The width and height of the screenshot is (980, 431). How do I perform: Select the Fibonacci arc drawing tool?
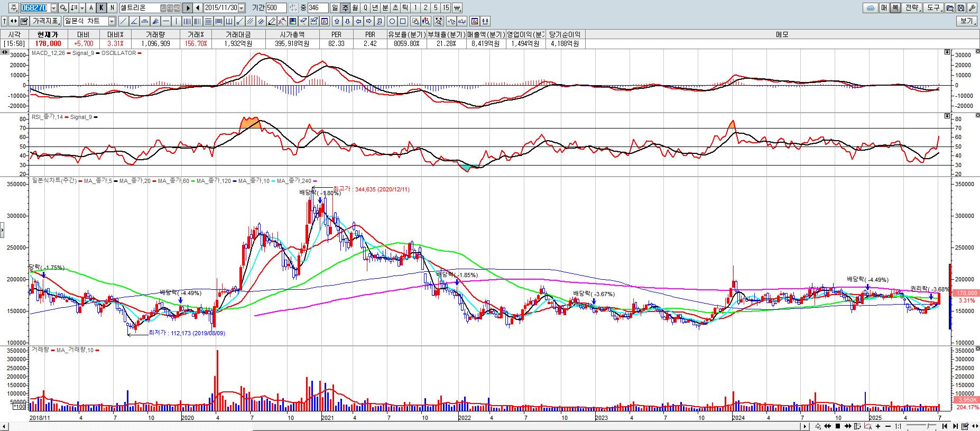click(x=144, y=21)
